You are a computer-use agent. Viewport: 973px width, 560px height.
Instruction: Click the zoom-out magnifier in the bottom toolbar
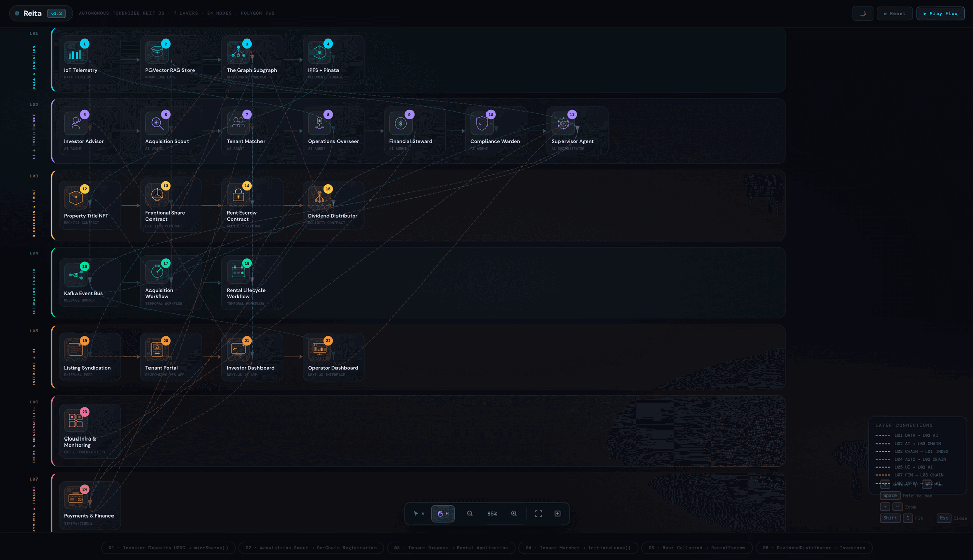[x=469, y=513]
